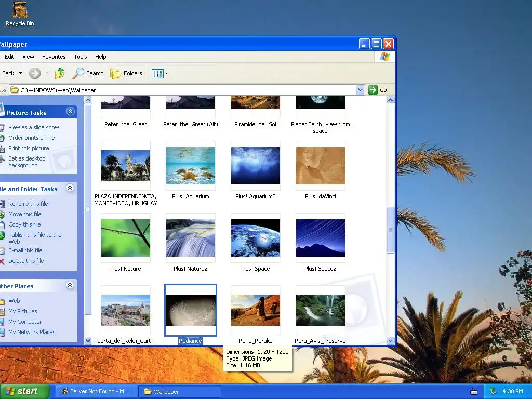Screen dimensions: 532x399
Task: Open the Tools menu
Action: point(81,57)
